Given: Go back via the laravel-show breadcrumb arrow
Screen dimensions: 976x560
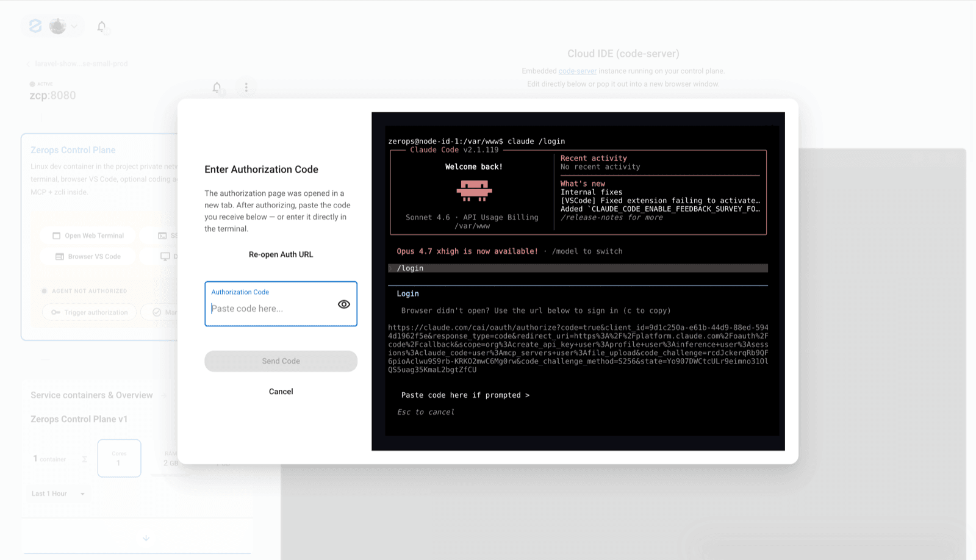Looking at the screenshot, I should tap(28, 63).
